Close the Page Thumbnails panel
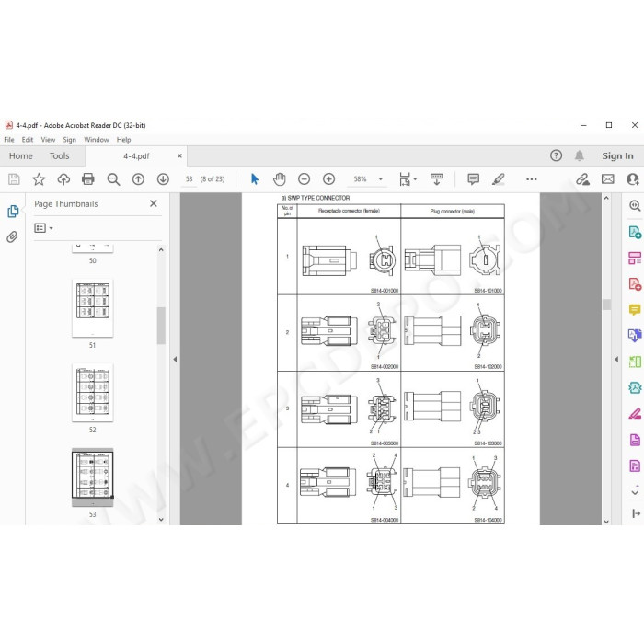The image size is (644, 644). [154, 203]
